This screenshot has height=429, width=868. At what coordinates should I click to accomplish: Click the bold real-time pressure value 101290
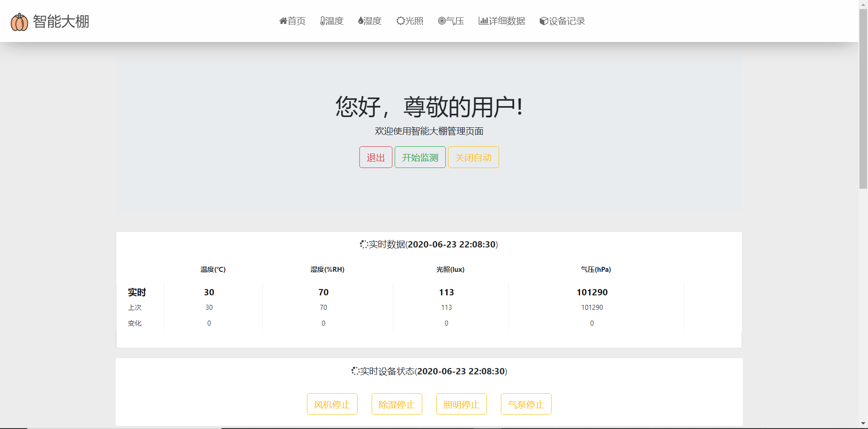point(592,292)
